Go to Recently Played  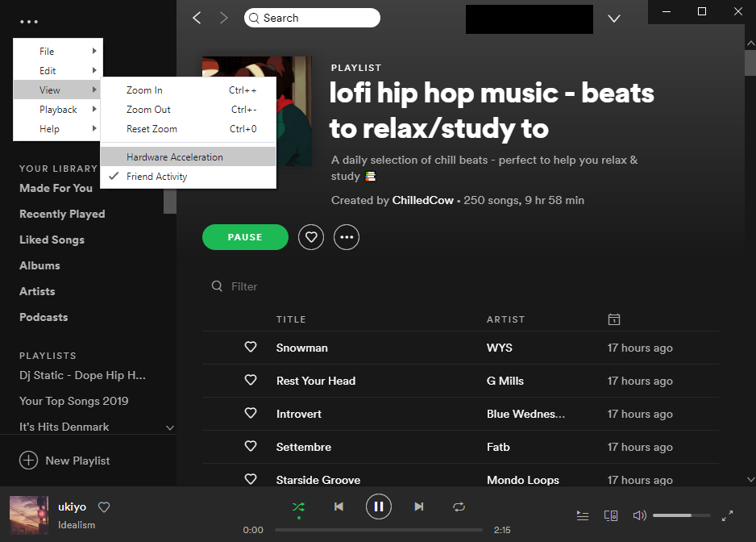click(x=62, y=214)
